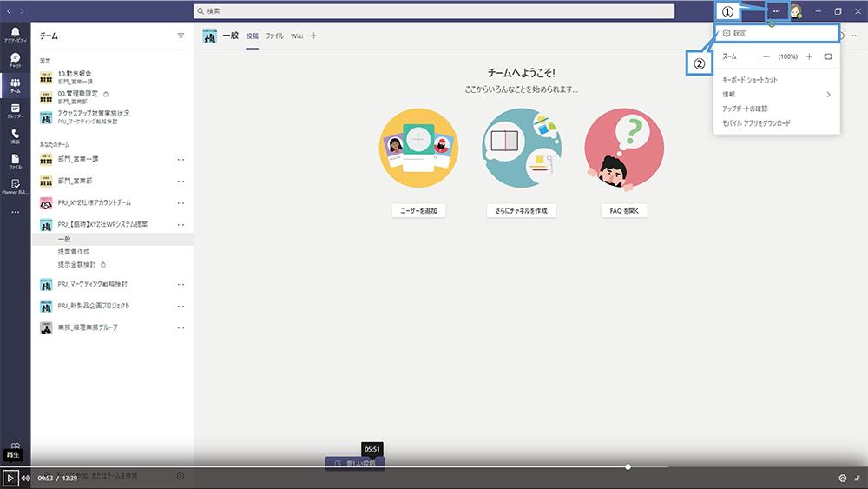Click the 検索 search box
The image size is (868, 489).
(434, 11)
